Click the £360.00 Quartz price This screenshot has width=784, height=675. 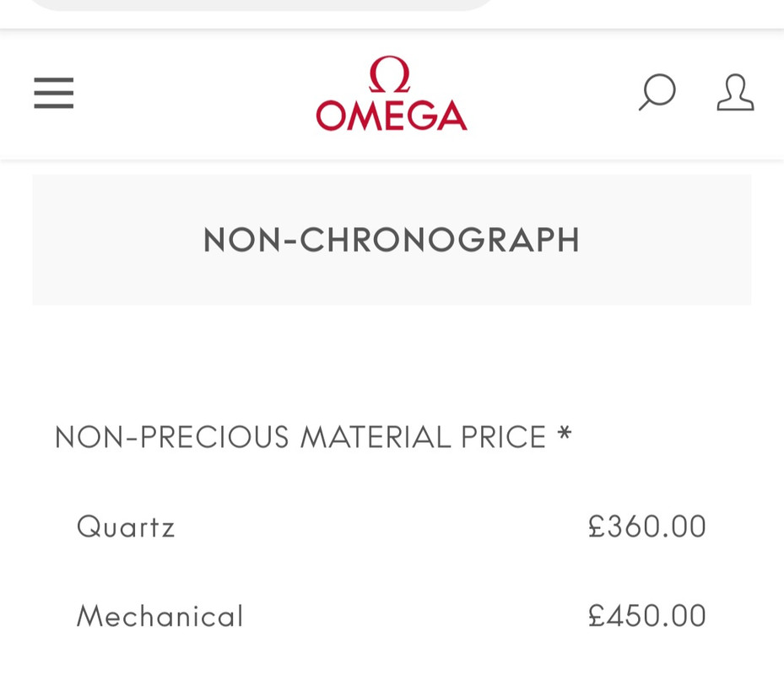(647, 526)
